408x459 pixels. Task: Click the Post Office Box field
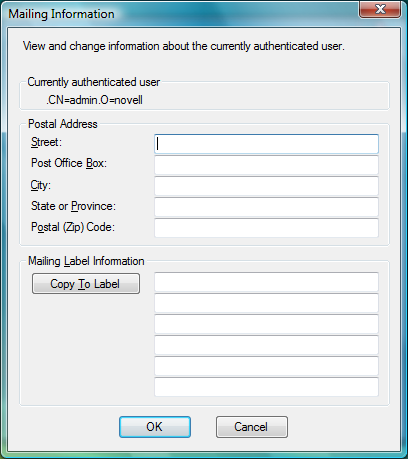click(266, 165)
